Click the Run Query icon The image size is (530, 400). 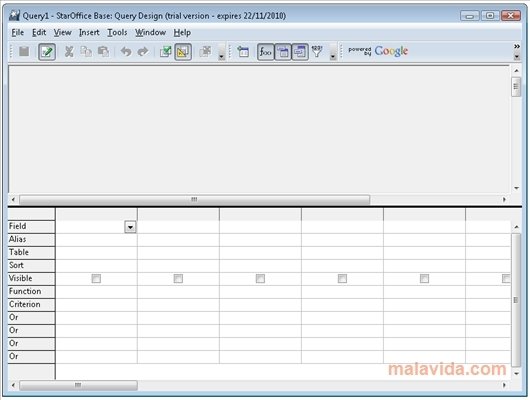tap(165, 51)
